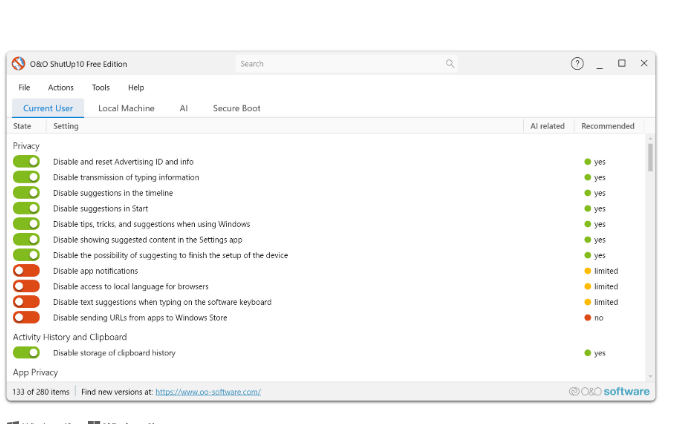Image resolution: width=675 pixels, height=424 pixels.
Task: Open the File menu
Action: (x=24, y=87)
